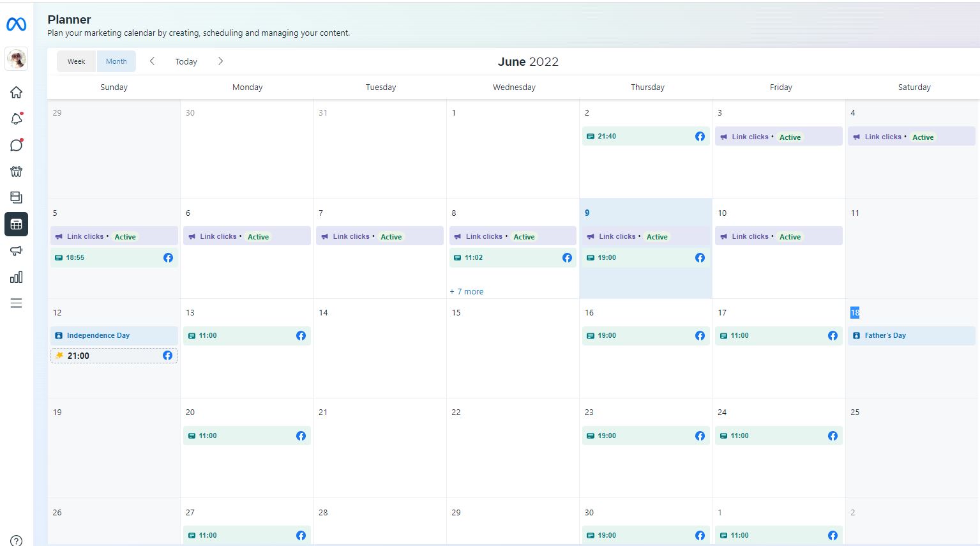
Task: Open Insights bar chart icon
Action: pyautogui.click(x=17, y=277)
